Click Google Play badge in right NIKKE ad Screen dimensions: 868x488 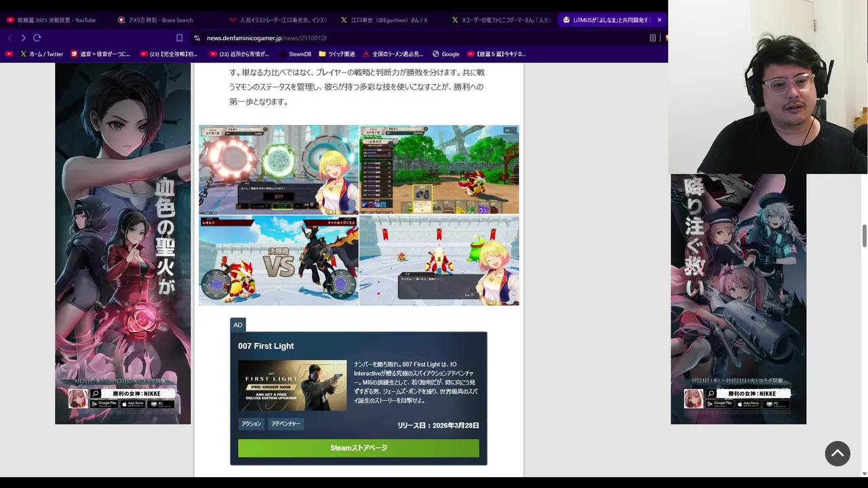[719, 404]
